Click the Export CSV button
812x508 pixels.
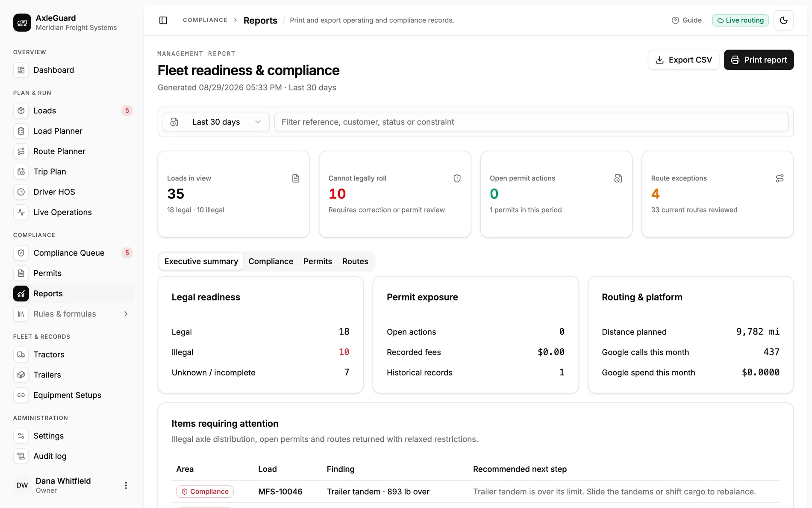(683, 60)
